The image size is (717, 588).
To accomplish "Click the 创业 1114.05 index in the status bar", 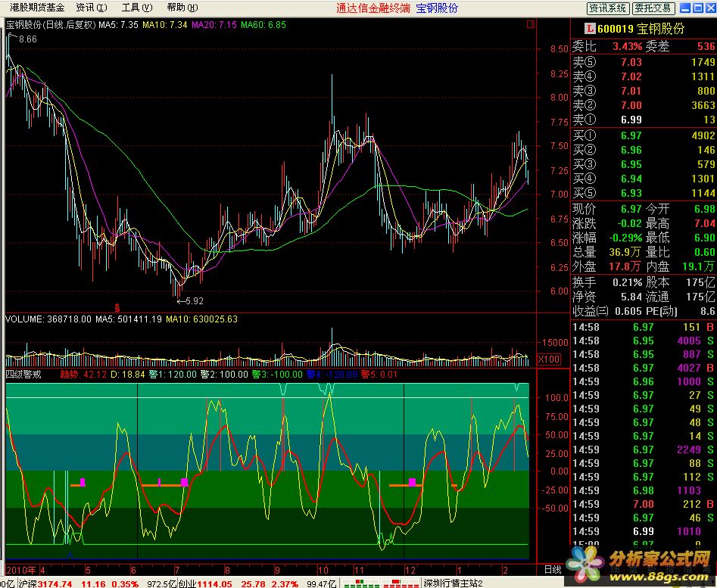I will pos(205,584).
